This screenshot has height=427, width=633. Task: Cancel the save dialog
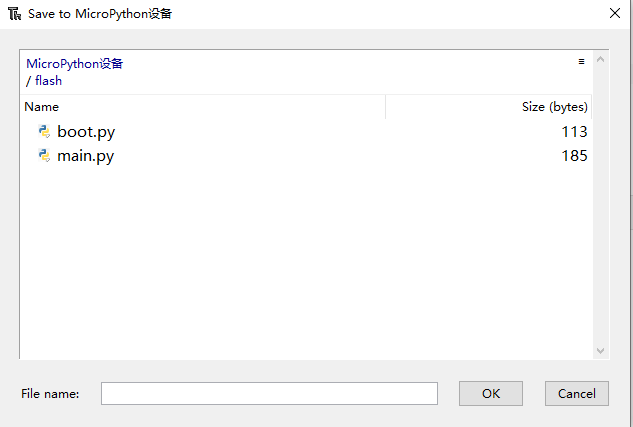(x=577, y=394)
